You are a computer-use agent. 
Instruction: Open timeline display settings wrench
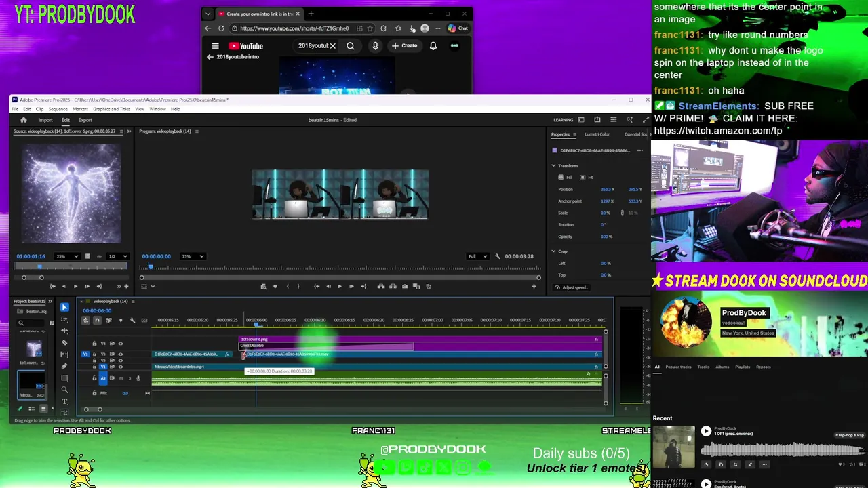click(132, 320)
